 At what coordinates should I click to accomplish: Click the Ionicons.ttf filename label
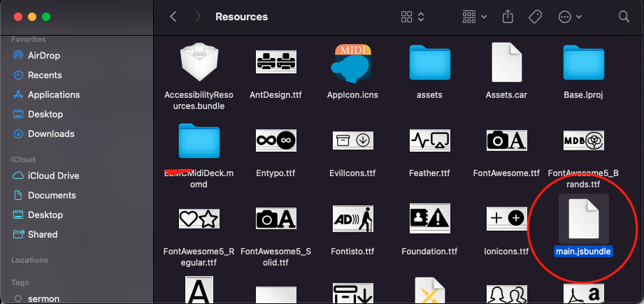point(506,251)
